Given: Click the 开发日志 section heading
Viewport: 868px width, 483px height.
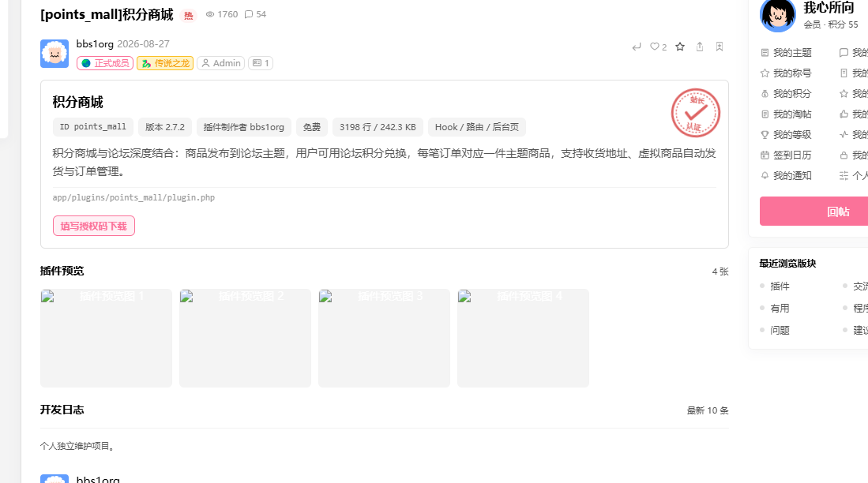Looking at the screenshot, I should pos(62,410).
